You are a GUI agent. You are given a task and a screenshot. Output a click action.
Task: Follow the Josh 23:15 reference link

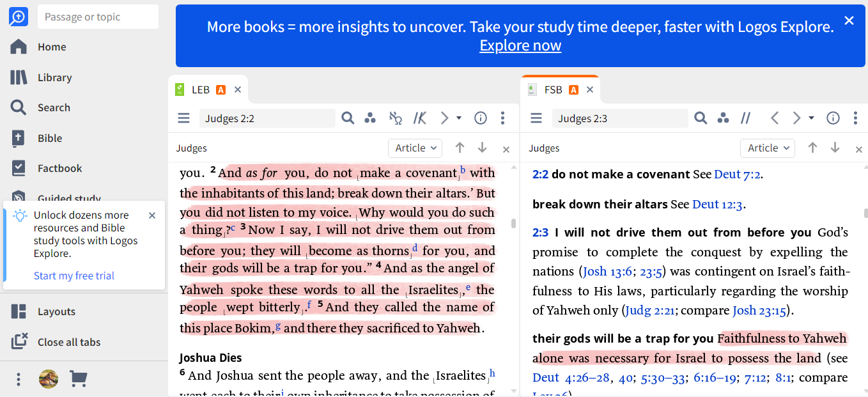761,311
